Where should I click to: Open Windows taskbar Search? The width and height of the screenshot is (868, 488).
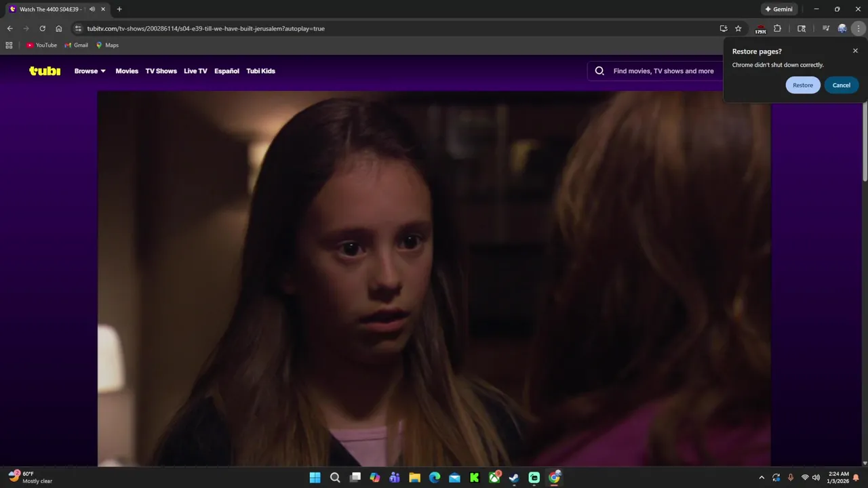[x=335, y=478]
